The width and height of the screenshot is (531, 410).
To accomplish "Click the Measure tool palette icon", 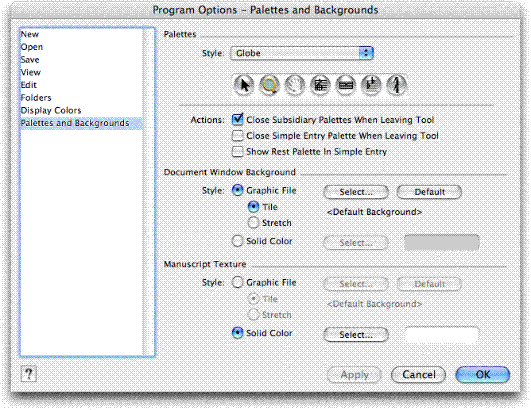I will pos(345,85).
